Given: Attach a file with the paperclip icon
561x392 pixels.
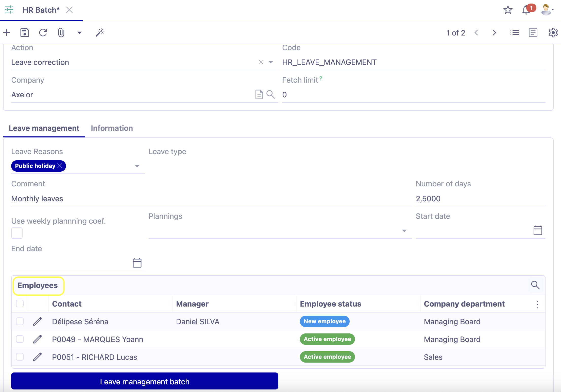Looking at the screenshot, I should 61,32.
